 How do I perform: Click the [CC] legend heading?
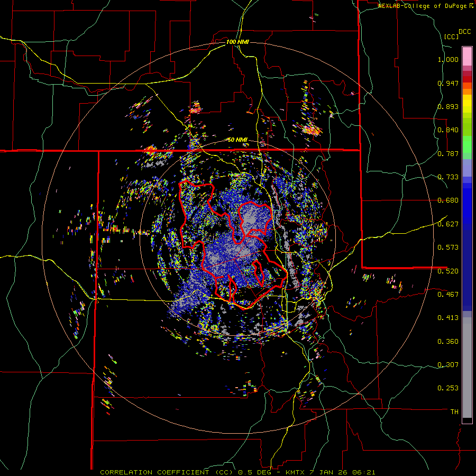pos(451,36)
